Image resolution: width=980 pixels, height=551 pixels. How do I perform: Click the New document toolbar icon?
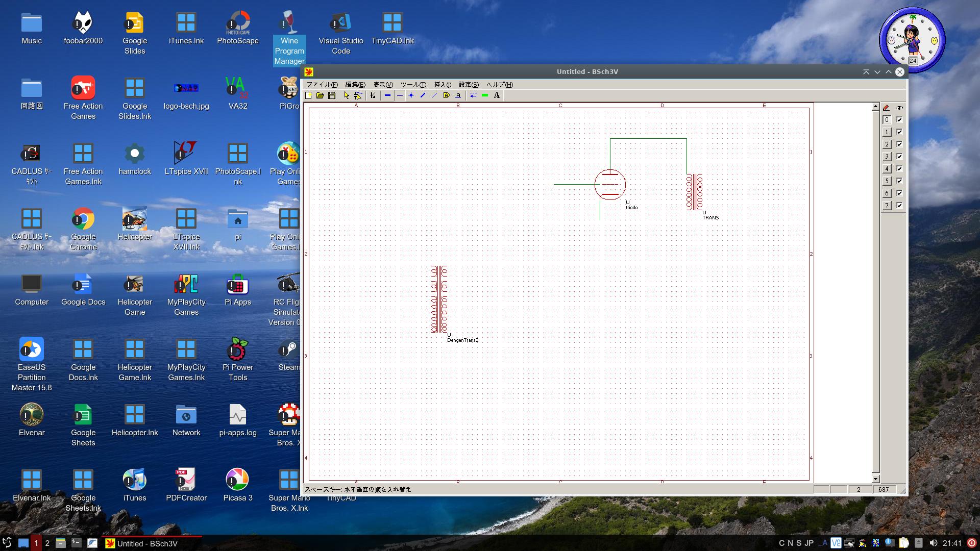308,95
